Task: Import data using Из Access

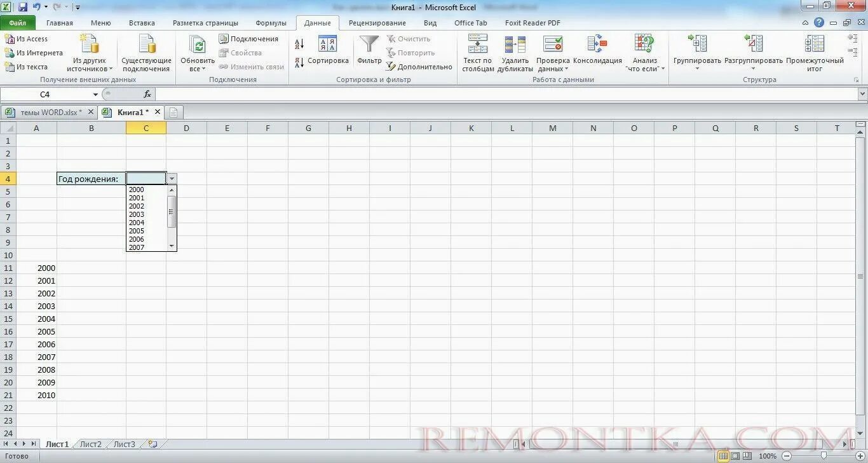Action: pyautogui.click(x=27, y=39)
